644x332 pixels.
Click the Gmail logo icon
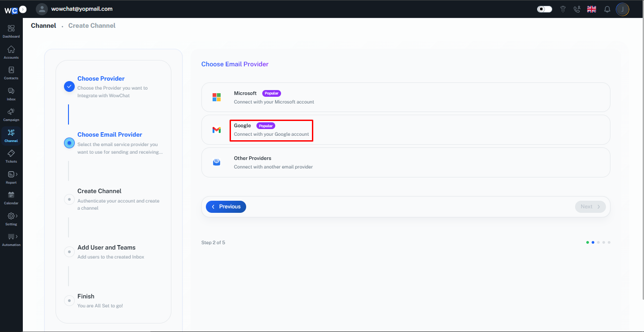[217, 130]
